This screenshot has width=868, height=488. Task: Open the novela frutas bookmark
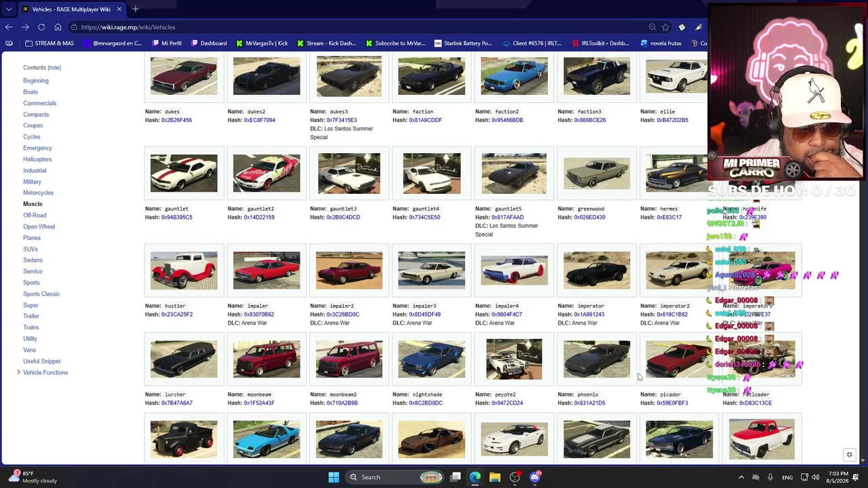click(660, 43)
